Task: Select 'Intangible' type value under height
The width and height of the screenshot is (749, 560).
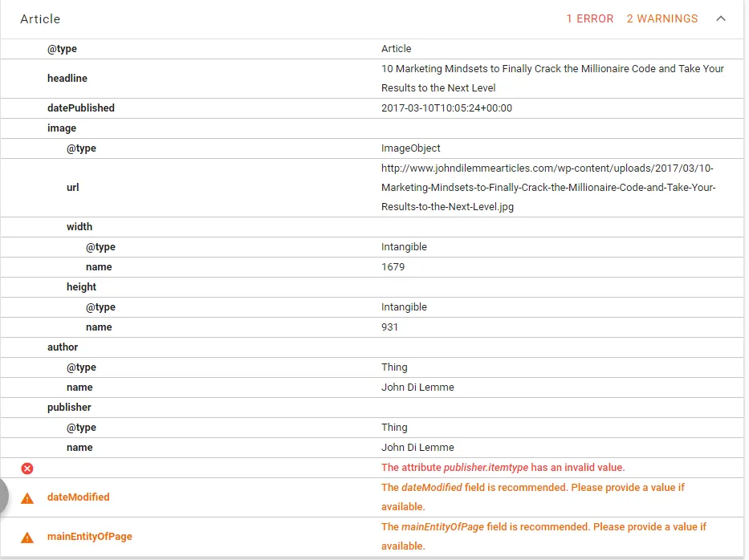Action: coord(404,307)
